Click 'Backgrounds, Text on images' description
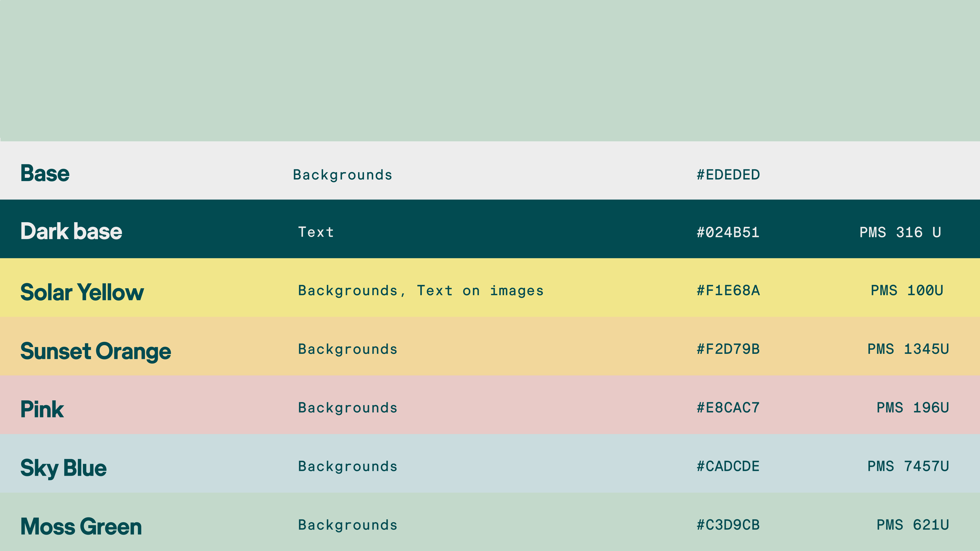This screenshot has width=980, height=551. click(421, 291)
